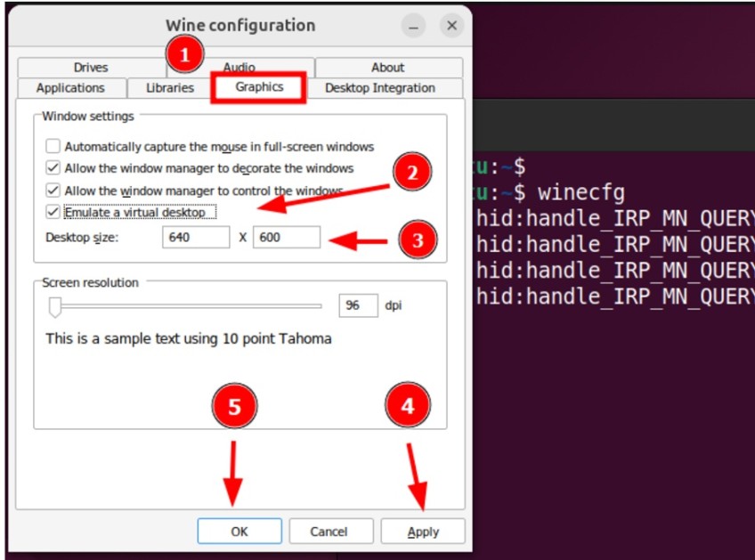The width and height of the screenshot is (755, 560).
Task: Click the screen resolution slider handle
Action: [x=55, y=306]
